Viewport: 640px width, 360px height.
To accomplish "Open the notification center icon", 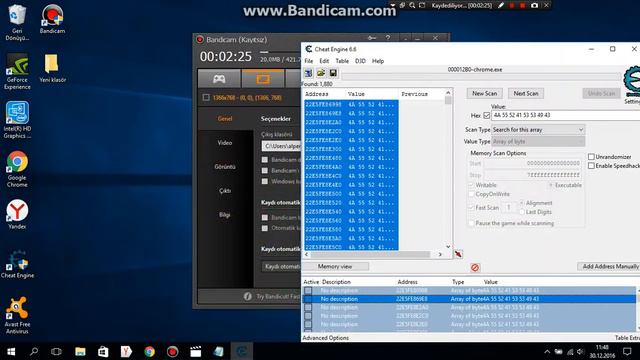I will coord(627,351).
